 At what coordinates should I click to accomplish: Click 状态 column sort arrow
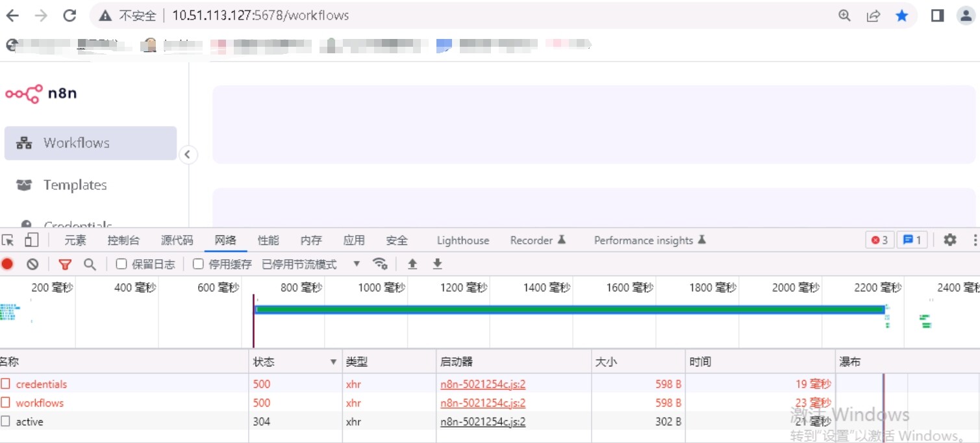tap(333, 362)
